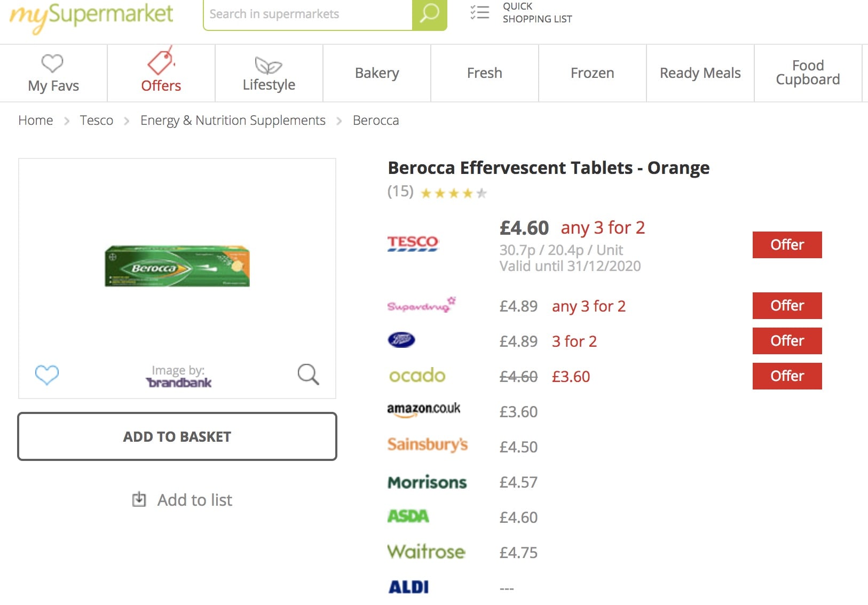
Task: Open the Frozen category tab
Action: point(592,73)
